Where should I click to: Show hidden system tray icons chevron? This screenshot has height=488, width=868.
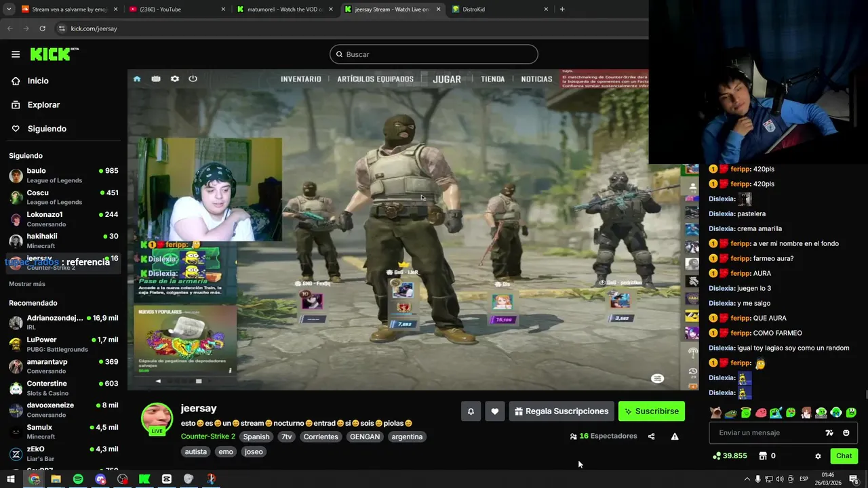point(747,479)
